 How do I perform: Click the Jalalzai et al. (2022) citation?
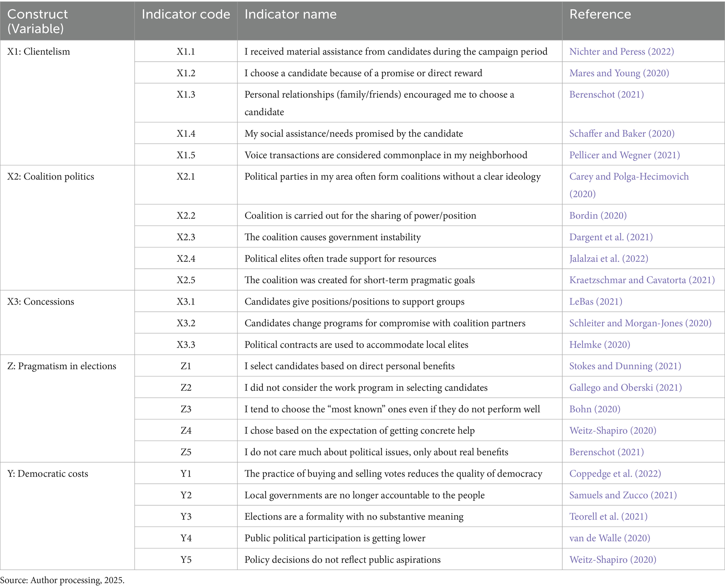(609, 259)
